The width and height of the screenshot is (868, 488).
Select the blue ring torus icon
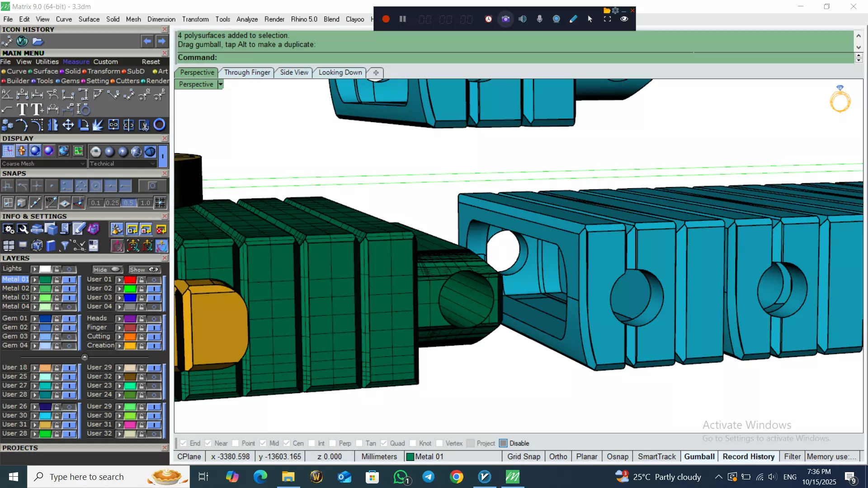pyautogui.click(x=159, y=125)
